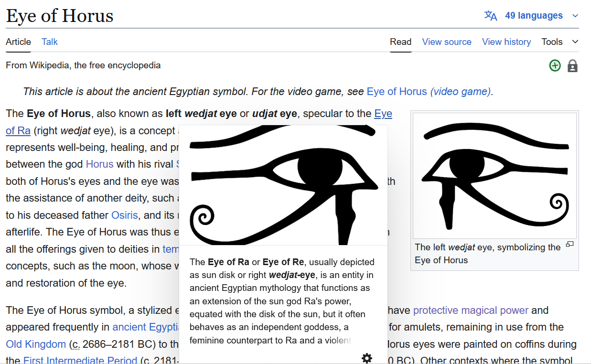Follow the protective magical power link
The width and height of the screenshot is (591, 364).
[x=471, y=310]
